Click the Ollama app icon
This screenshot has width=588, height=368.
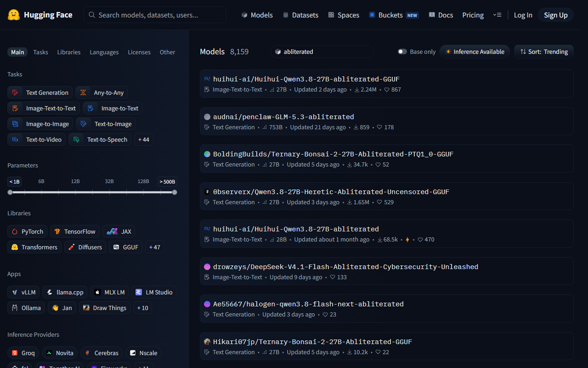tap(15, 308)
